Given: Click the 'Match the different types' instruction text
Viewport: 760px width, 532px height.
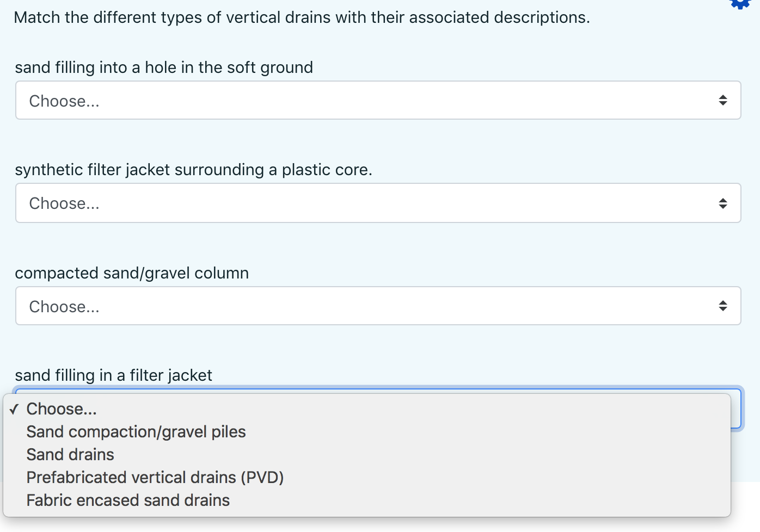Looking at the screenshot, I should pos(302,17).
